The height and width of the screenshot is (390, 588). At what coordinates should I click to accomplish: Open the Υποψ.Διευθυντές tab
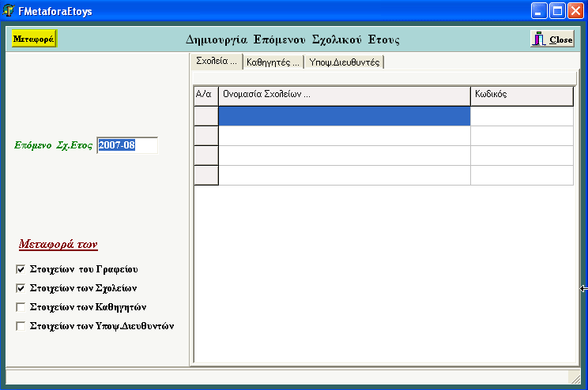click(x=345, y=62)
